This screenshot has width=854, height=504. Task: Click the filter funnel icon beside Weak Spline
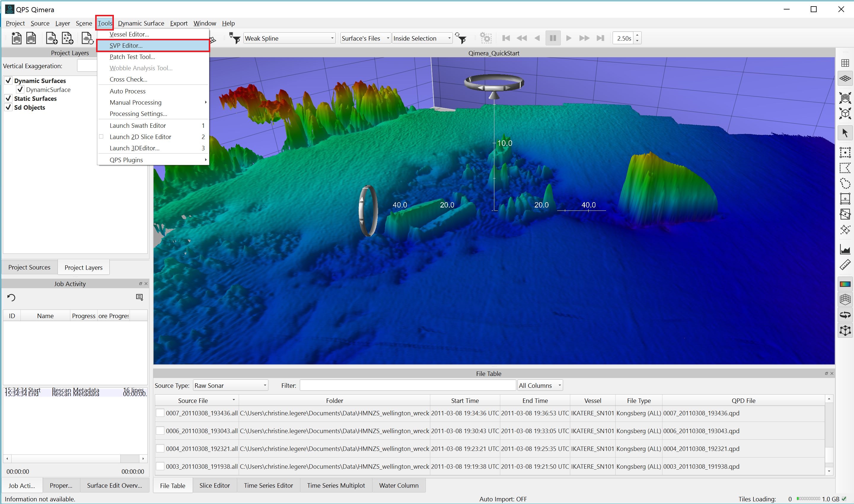tap(235, 38)
